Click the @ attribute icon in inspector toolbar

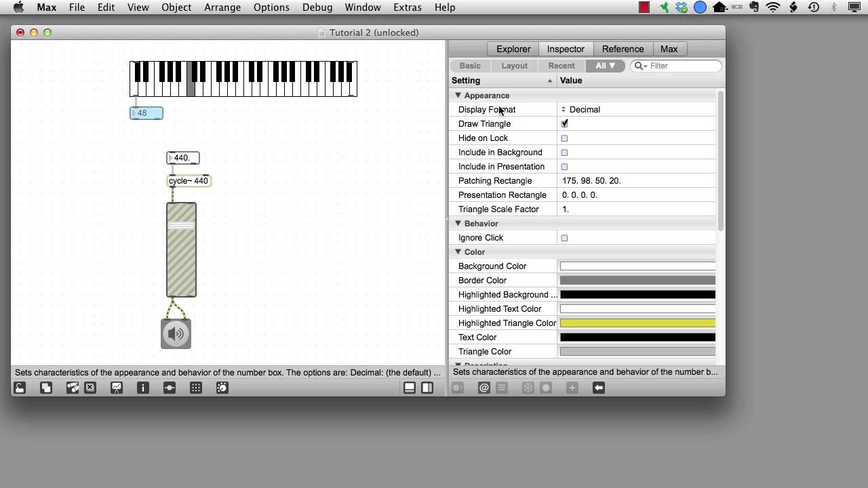point(484,388)
